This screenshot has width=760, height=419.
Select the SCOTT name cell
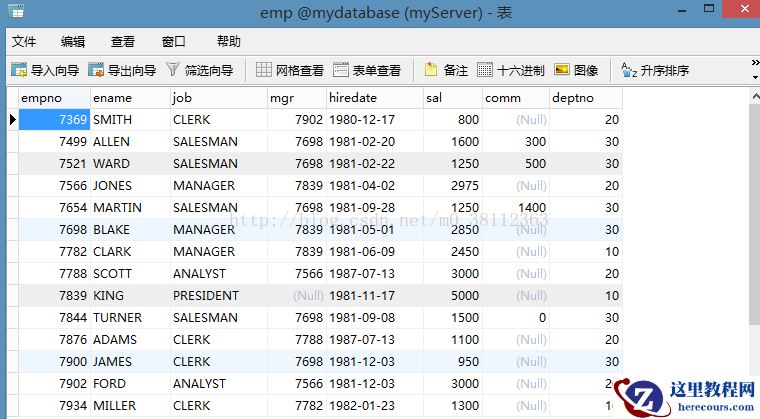pyautogui.click(x=130, y=274)
